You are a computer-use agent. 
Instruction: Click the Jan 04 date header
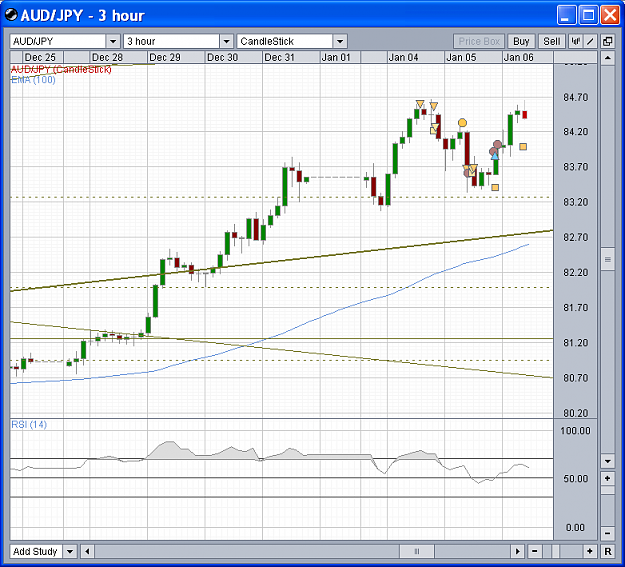pos(403,57)
